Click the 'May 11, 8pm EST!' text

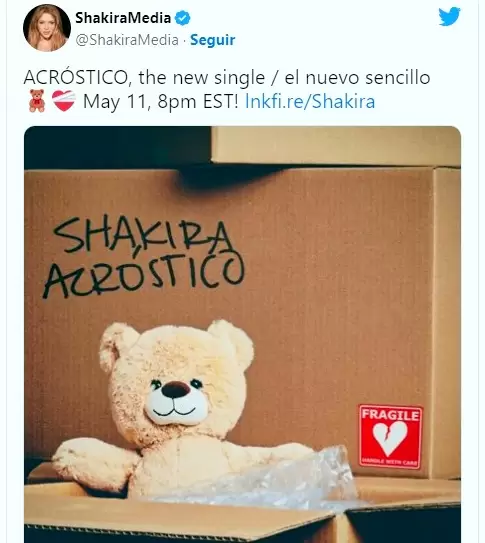pos(161,101)
